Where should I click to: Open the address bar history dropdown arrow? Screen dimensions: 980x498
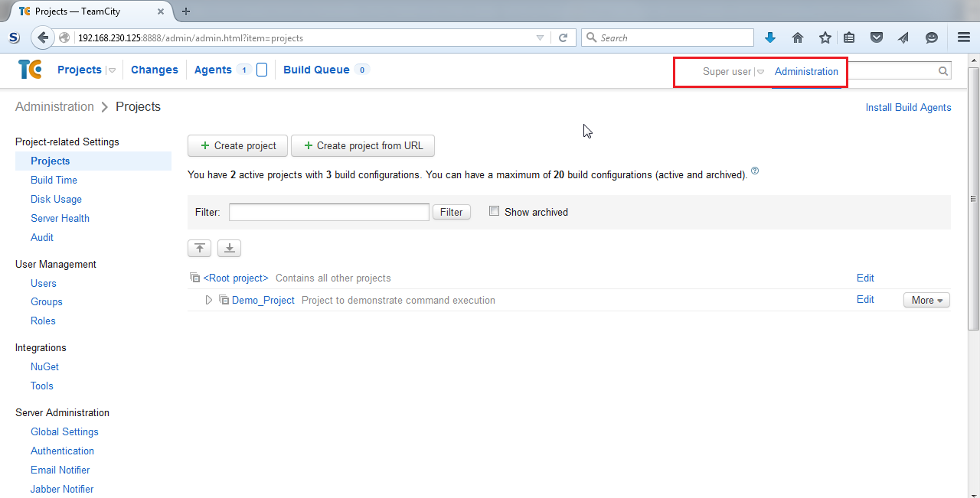540,37
